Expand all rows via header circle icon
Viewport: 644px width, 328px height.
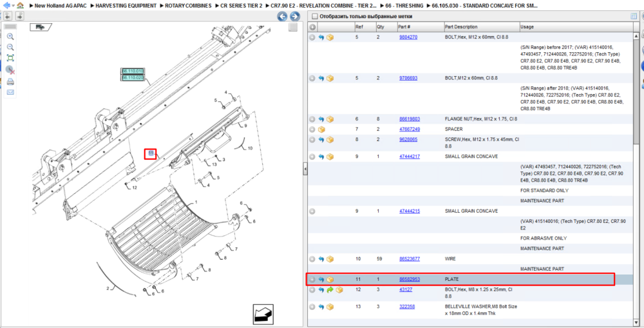(312, 27)
